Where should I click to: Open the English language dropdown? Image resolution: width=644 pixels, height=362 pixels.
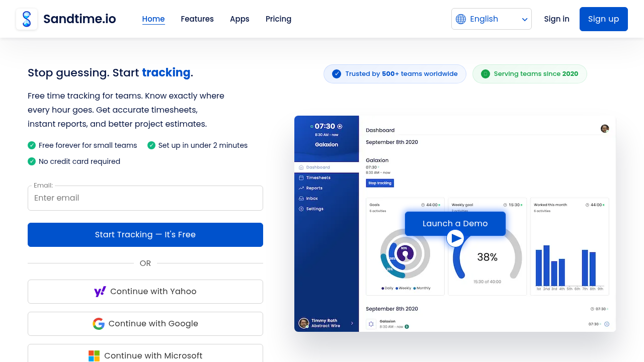(x=492, y=19)
